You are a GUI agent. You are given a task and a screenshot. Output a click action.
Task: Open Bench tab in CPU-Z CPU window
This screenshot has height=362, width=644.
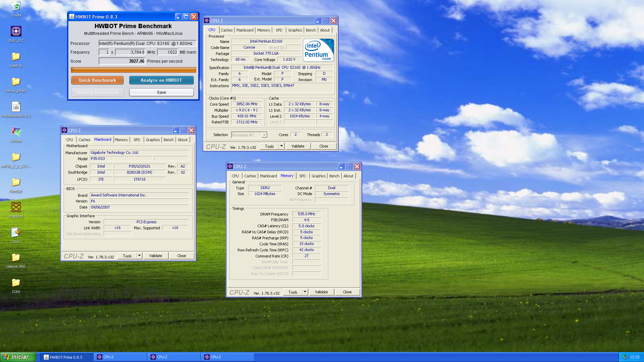(311, 30)
